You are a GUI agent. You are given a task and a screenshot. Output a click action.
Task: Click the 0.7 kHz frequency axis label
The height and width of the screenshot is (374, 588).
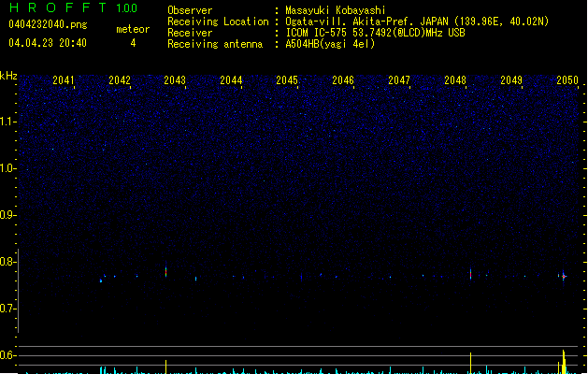8,309
